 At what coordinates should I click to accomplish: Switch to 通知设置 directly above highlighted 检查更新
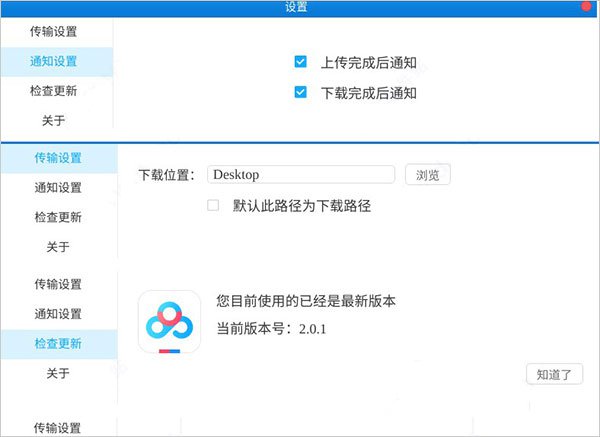[58, 314]
